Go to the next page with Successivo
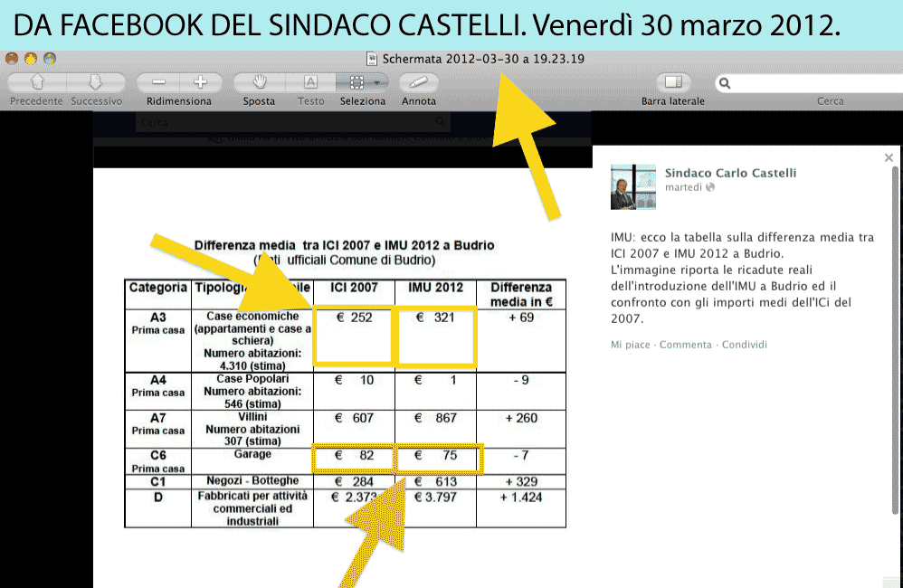 (96, 82)
